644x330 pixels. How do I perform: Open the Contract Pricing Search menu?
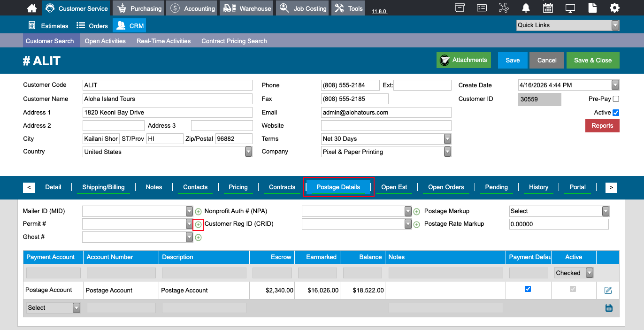(234, 41)
